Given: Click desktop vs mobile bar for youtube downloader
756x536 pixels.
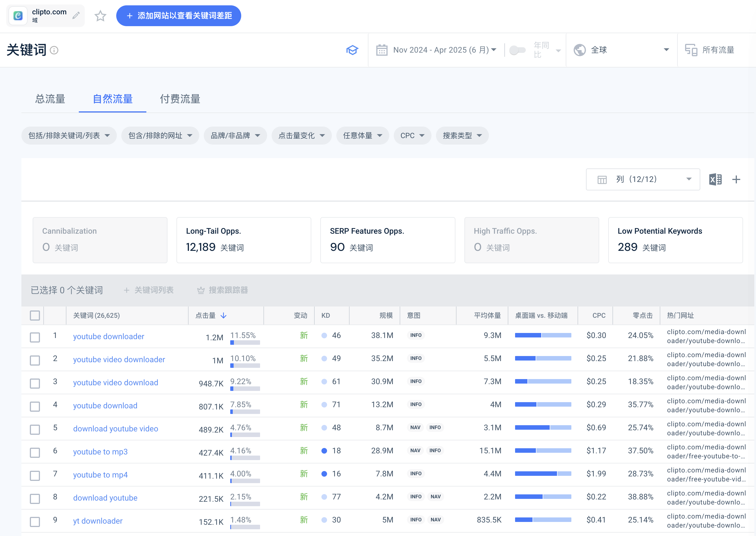Looking at the screenshot, I should click(543, 336).
